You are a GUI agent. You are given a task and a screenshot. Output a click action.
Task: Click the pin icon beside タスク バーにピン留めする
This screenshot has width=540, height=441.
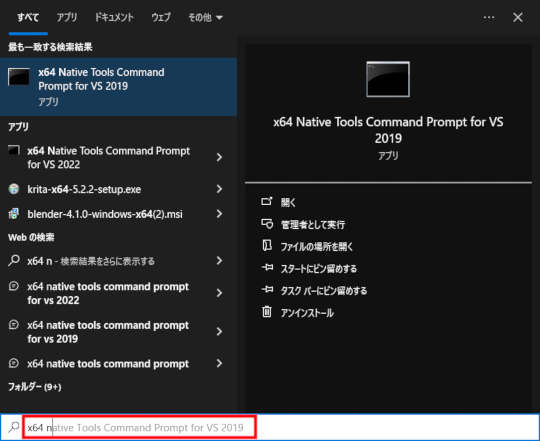click(x=267, y=290)
